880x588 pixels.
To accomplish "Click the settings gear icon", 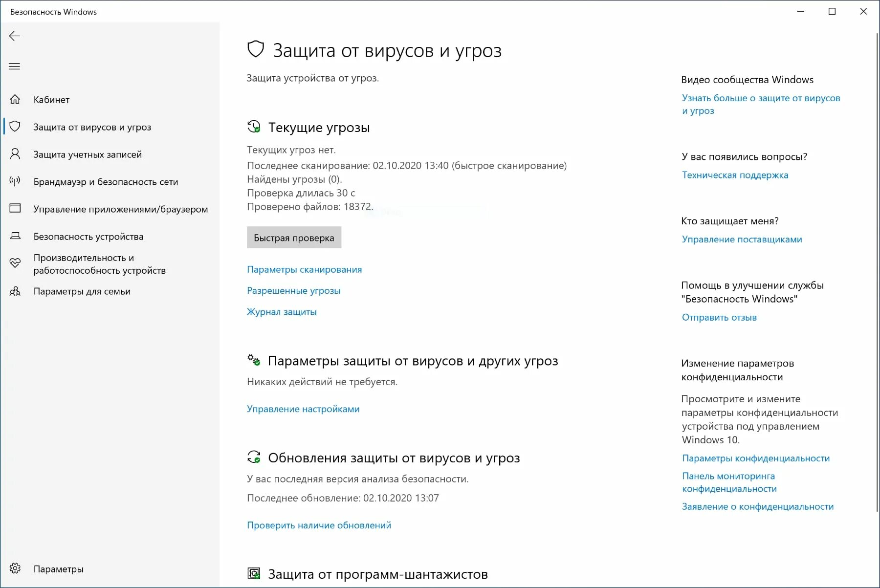I will point(15,568).
